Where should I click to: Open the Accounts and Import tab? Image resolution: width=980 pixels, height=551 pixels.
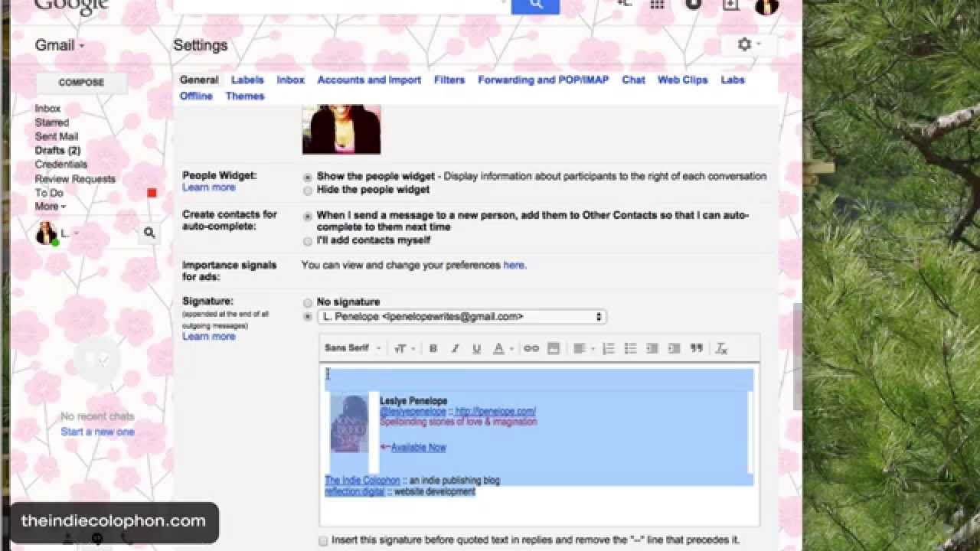pos(369,80)
